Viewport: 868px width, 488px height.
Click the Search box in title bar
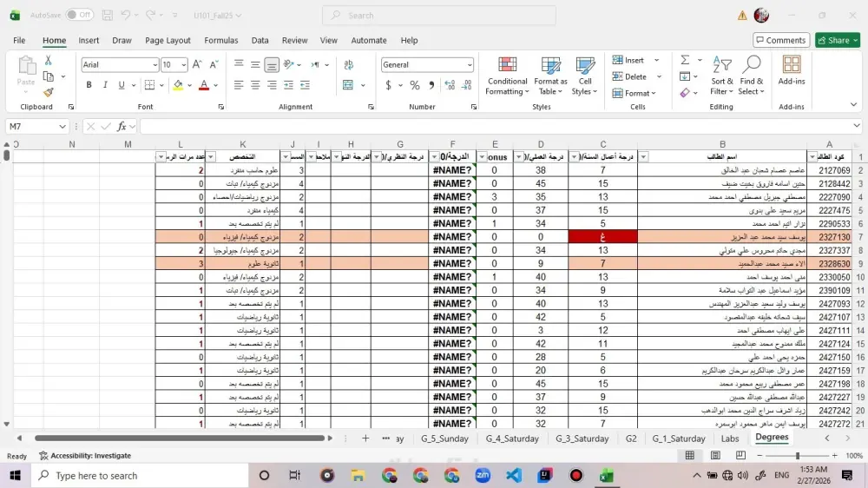pyautogui.click(x=439, y=16)
